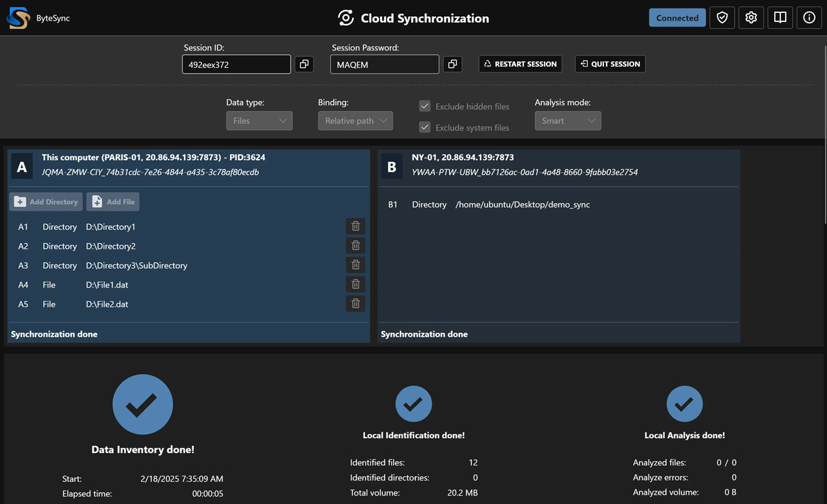
Task: Click the YWAA-PTW-UBW client ID text
Action: [525, 173]
